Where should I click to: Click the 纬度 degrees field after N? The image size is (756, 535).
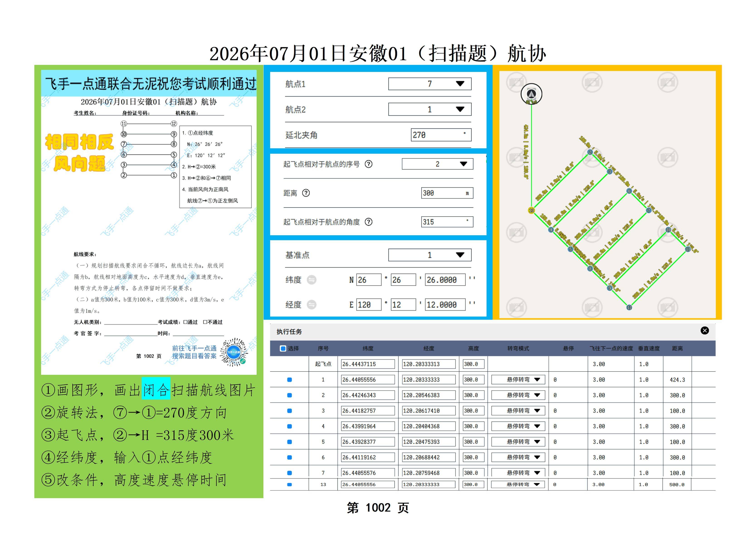click(369, 280)
